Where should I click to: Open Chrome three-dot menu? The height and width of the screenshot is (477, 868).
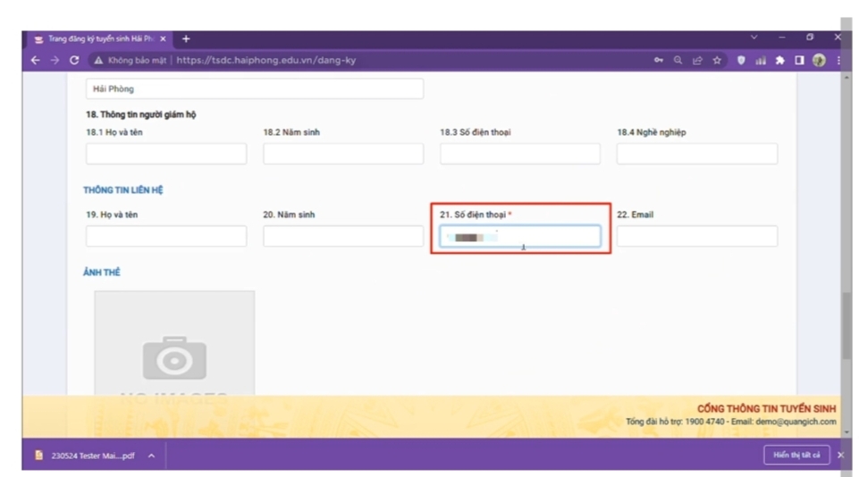(839, 61)
